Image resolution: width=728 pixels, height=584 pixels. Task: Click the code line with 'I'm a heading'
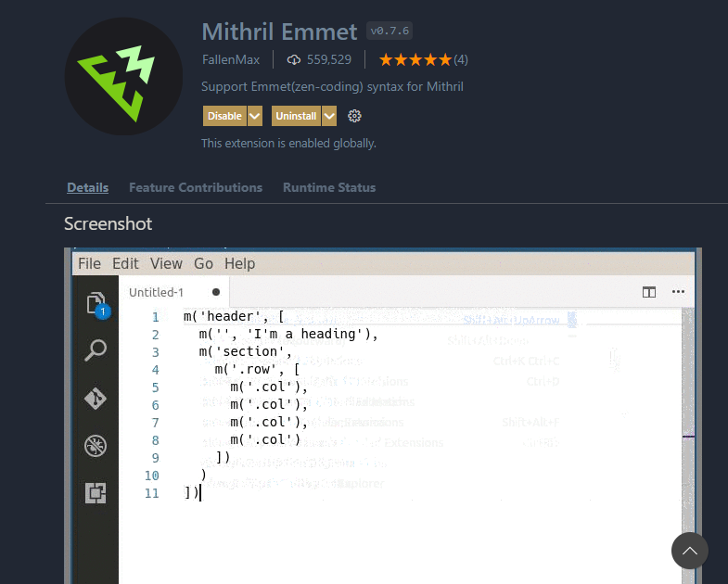(x=288, y=335)
